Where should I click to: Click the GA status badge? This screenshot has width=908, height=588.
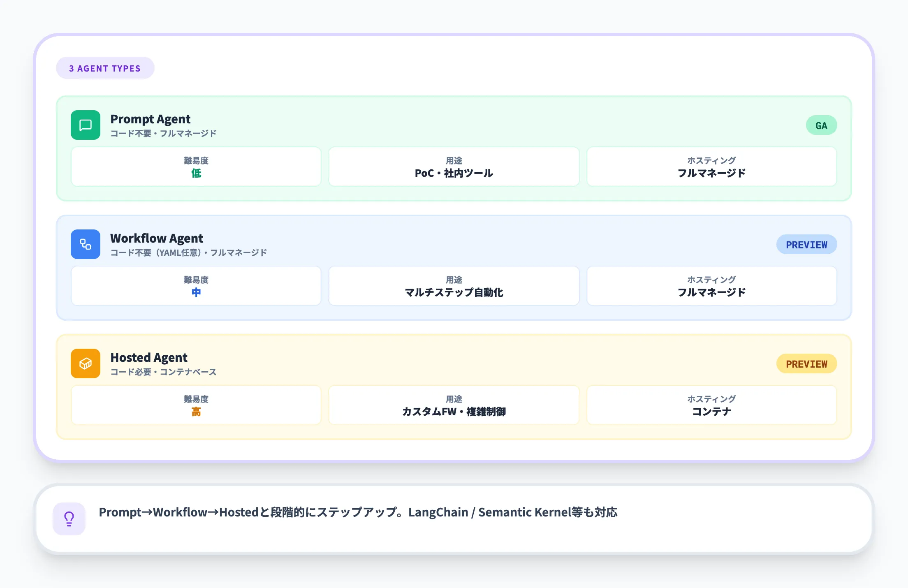pyautogui.click(x=821, y=125)
